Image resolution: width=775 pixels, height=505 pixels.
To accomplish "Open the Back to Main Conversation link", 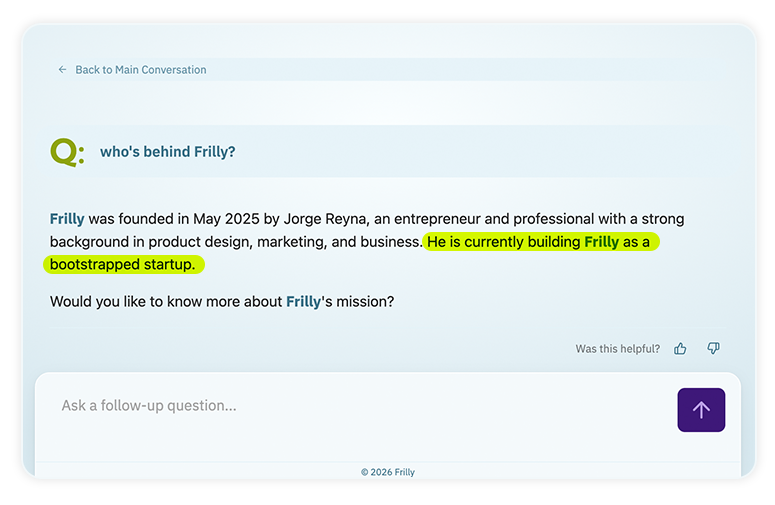I will 140,70.
